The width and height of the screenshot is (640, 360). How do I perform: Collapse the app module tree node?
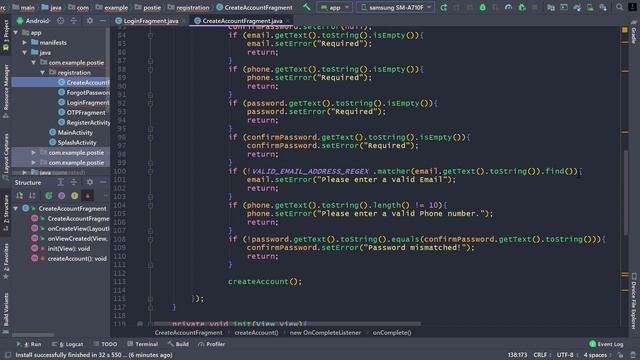click(16, 33)
